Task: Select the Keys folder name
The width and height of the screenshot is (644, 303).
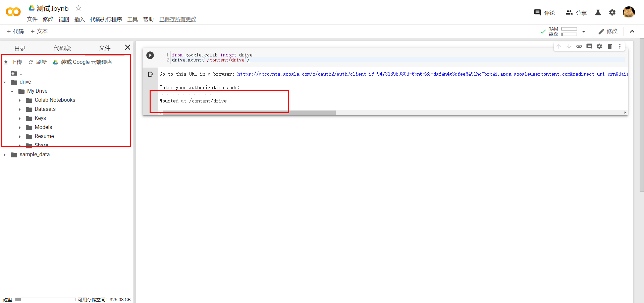Action: tap(40, 118)
